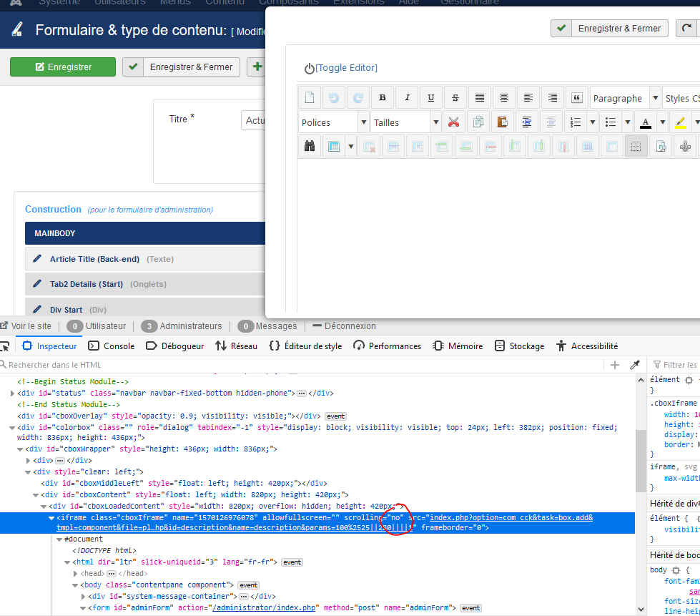Insert a bulleted list

[x=611, y=122]
